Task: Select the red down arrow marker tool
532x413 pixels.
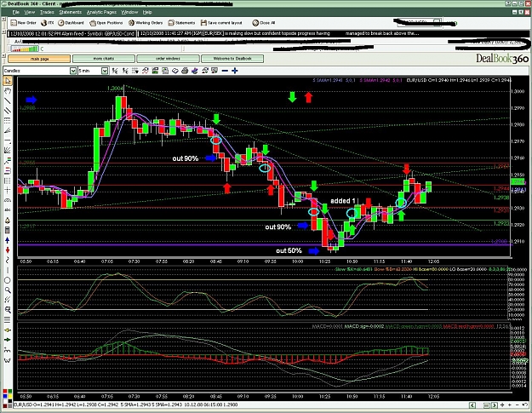Action: [8, 250]
